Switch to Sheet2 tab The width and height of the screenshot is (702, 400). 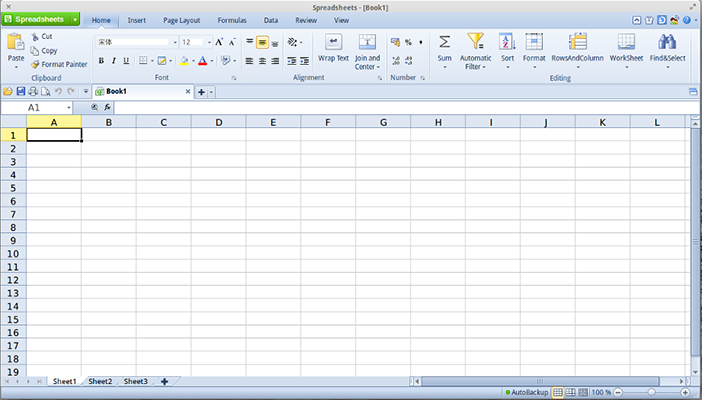(x=100, y=382)
